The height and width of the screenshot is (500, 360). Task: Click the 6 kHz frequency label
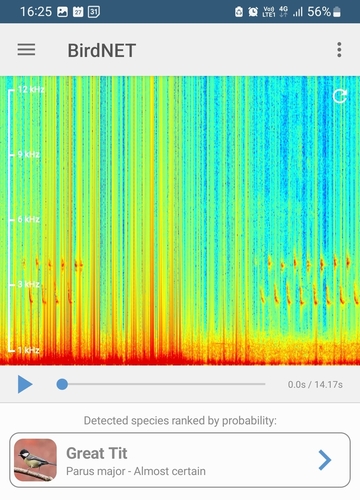(29, 219)
